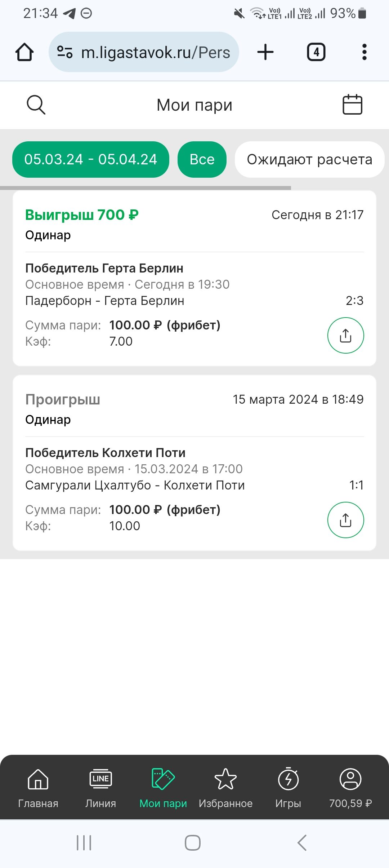Tap the browser home icon
389x868 pixels.
tap(24, 52)
